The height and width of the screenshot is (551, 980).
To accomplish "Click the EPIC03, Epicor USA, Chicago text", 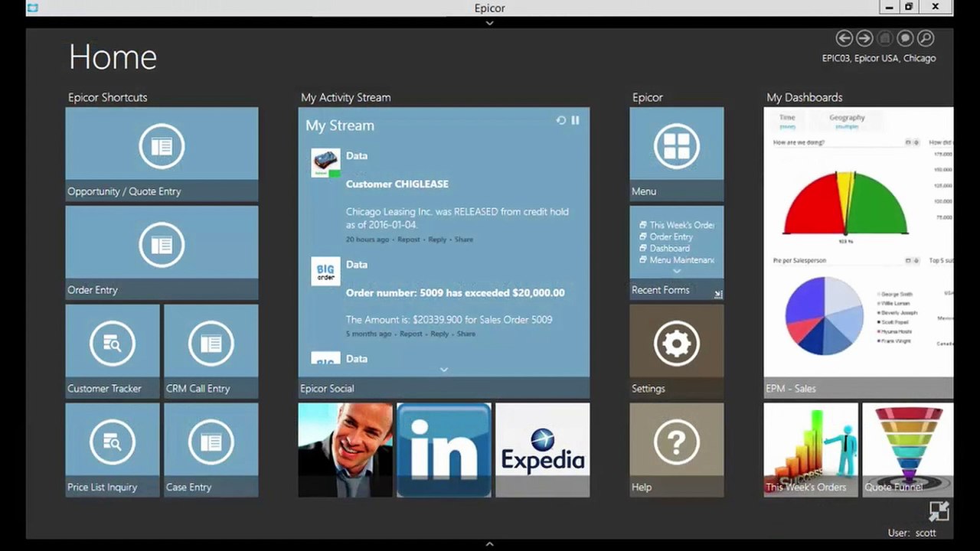I will 879,58.
